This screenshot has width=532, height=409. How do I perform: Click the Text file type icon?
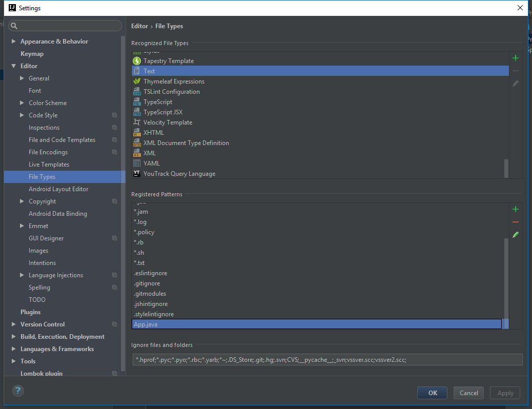pyautogui.click(x=137, y=71)
